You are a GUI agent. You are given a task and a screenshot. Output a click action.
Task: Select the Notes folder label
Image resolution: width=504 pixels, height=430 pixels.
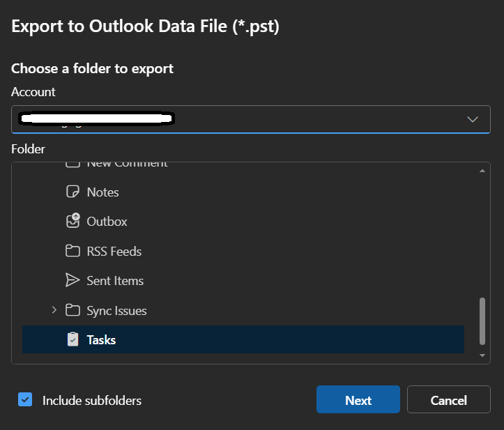pos(103,192)
